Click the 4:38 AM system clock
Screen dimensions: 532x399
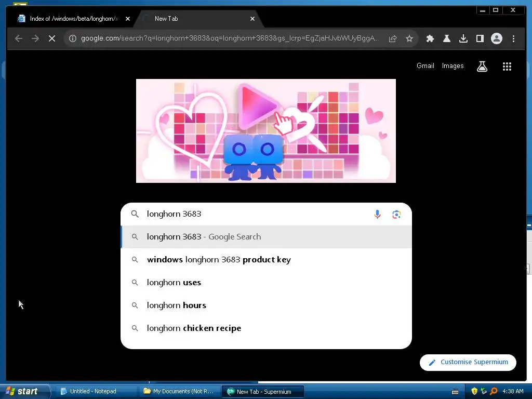(513, 391)
